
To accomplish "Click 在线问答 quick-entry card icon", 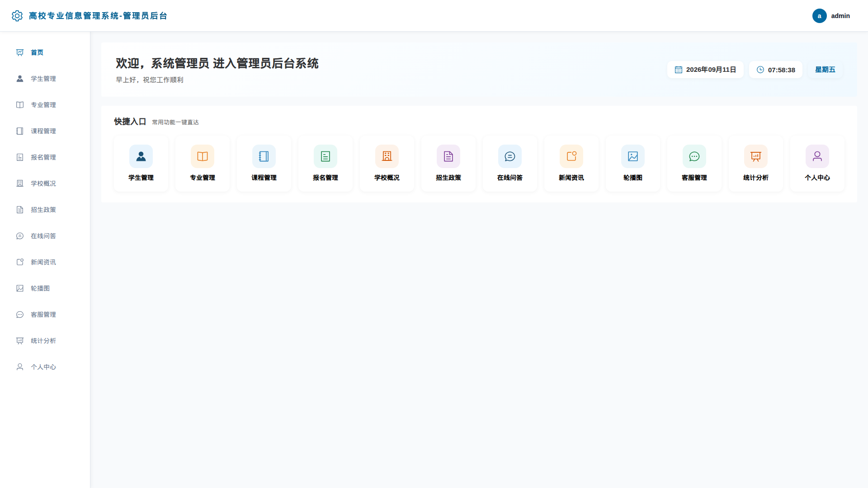I will point(510,156).
